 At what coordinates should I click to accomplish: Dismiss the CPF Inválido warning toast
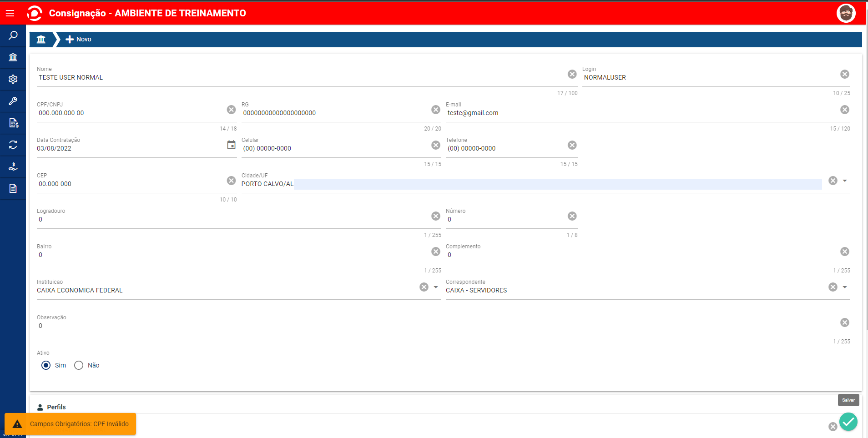coord(71,424)
